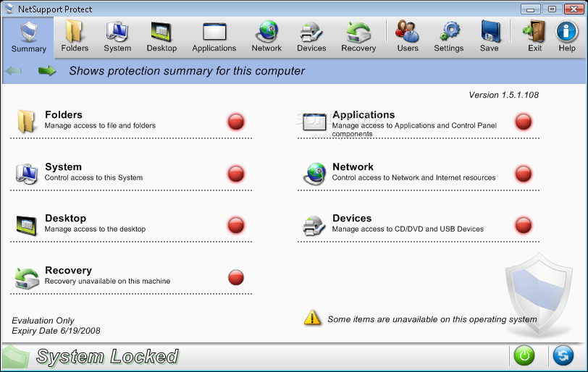Open the System toolbar section
This screenshot has height=372, width=588.
pyautogui.click(x=117, y=37)
